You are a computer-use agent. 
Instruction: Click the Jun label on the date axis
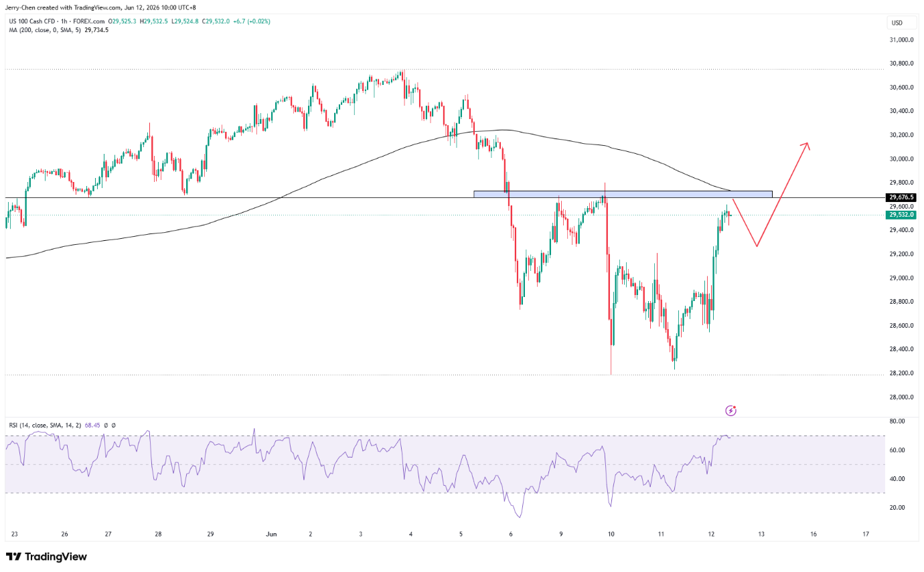click(271, 535)
